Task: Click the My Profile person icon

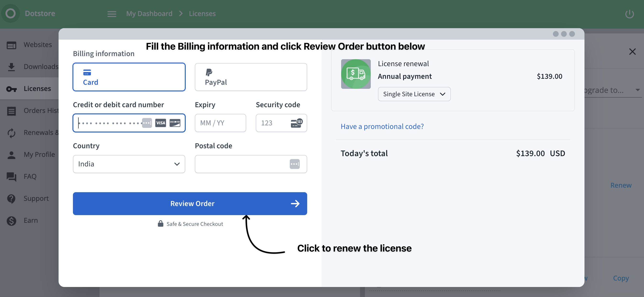Action: (11, 155)
